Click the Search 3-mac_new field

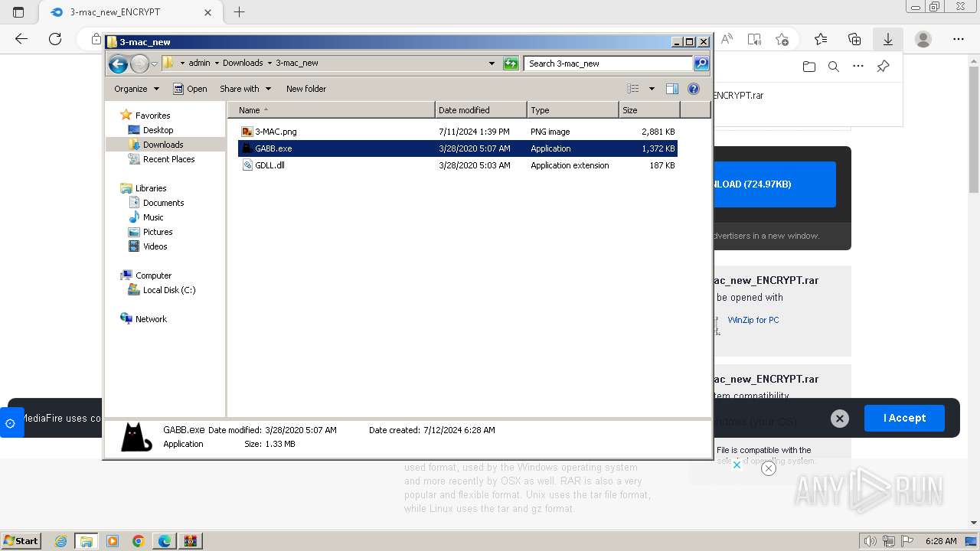(609, 64)
